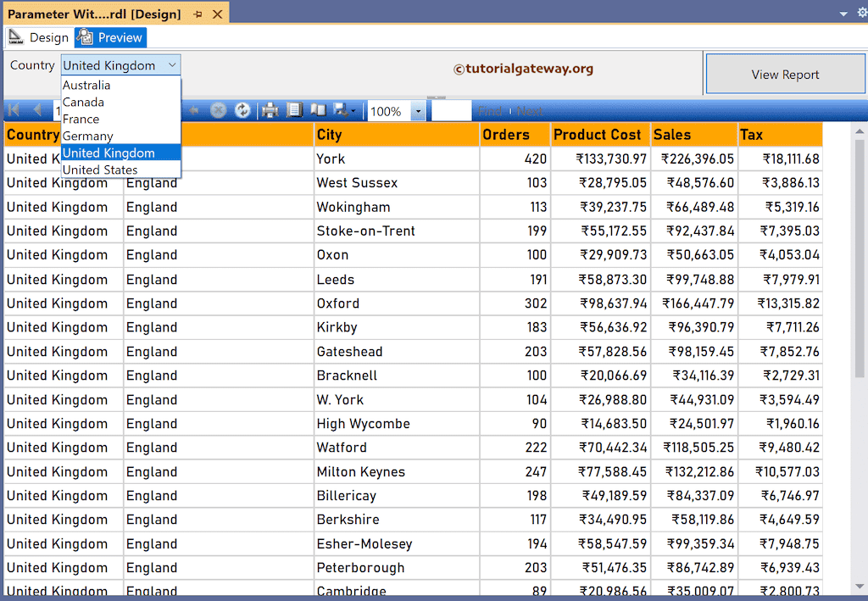The width and height of the screenshot is (868, 601).
Task: Open Page Setup
Action: pos(319,110)
